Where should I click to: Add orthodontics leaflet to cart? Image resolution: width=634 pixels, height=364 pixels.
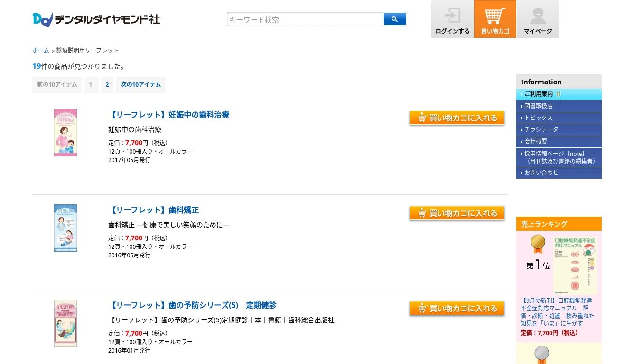(457, 213)
